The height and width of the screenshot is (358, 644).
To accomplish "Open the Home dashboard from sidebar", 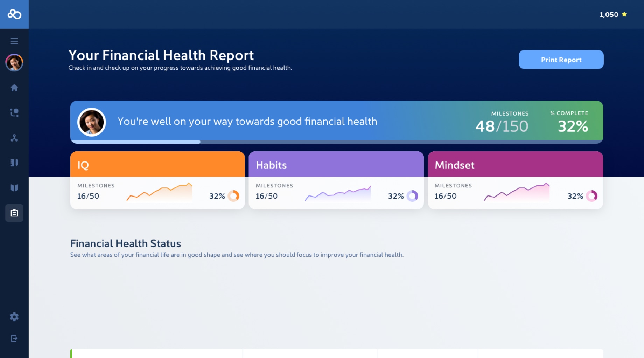I will [14, 88].
